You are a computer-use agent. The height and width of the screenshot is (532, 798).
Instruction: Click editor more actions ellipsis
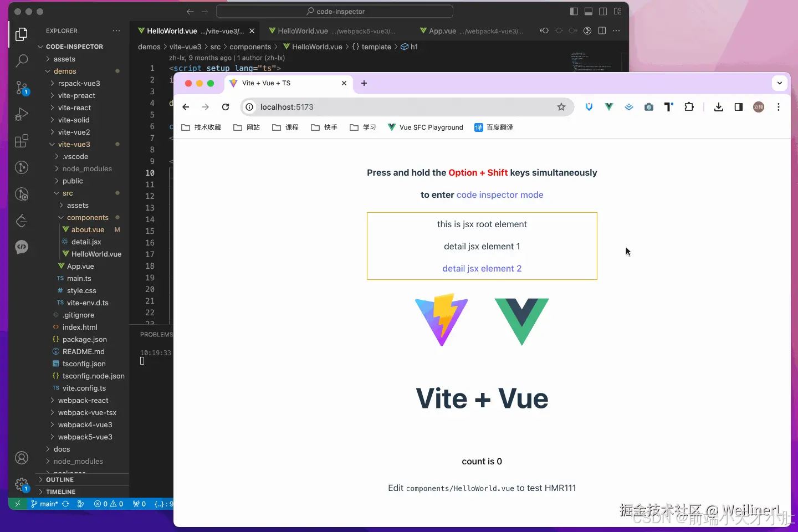pyautogui.click(x=617, y=30)
